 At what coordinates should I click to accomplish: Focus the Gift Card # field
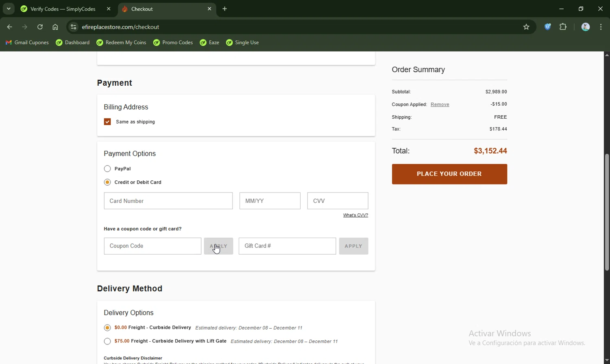tap(287, 246)
